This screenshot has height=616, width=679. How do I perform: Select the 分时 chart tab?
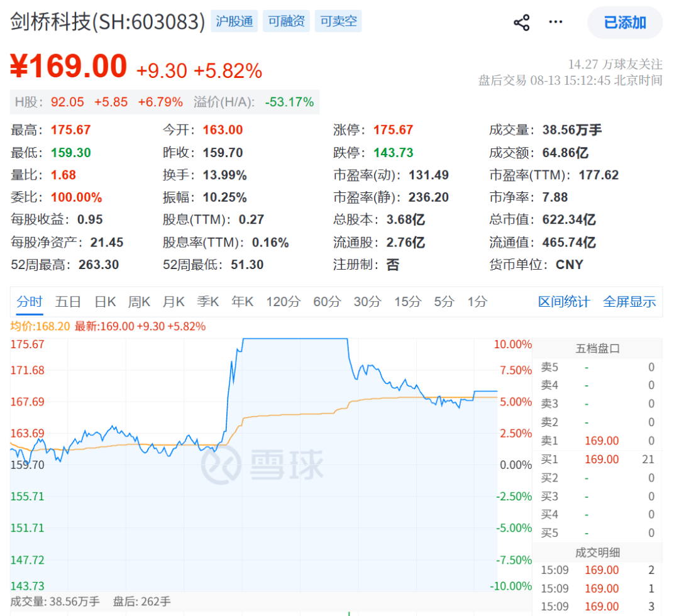(x=30, y=302)
